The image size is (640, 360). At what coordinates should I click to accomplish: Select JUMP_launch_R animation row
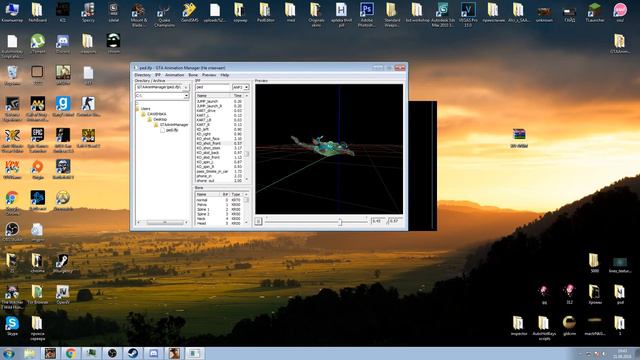coord(219,106)
